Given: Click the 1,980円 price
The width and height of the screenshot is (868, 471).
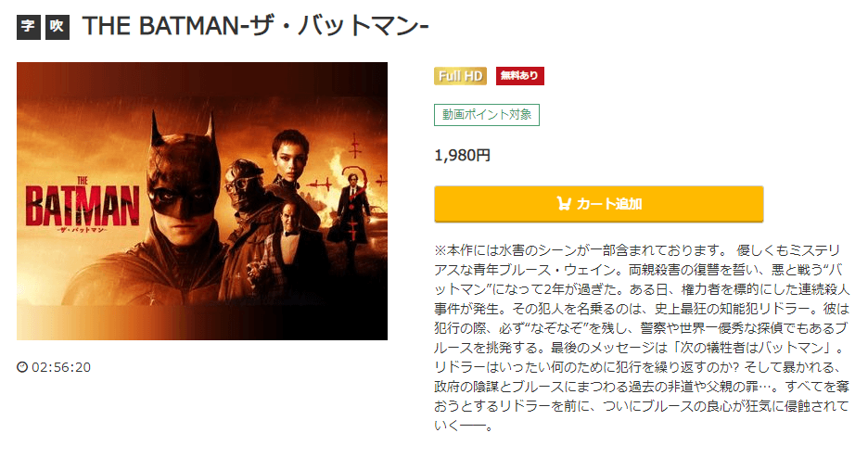Looking at the screenshot, I should coord(462,156).
